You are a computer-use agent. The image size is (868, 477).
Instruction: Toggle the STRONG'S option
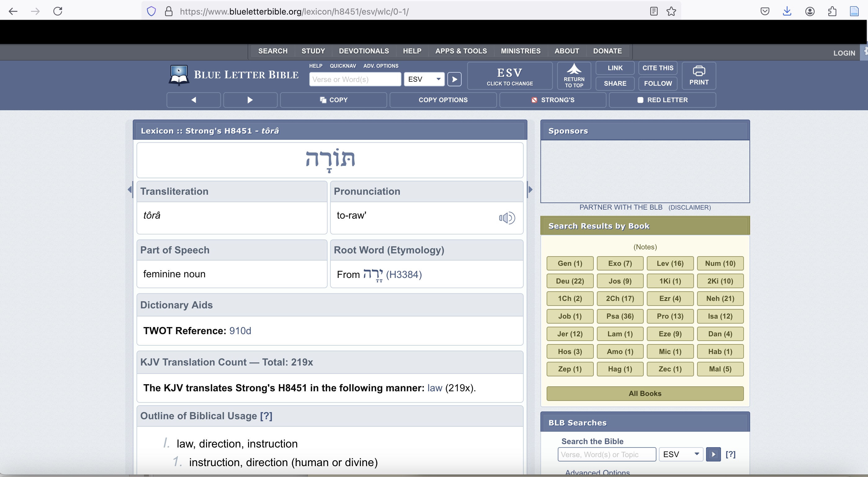click(553, 100)
